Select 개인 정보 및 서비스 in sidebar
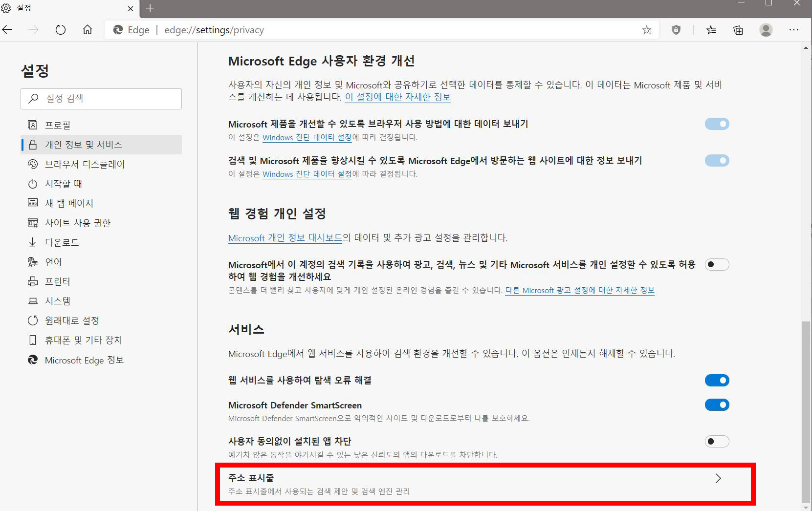Image resolution: width=812 pixels, height=511 pixels. pos(101,145)
